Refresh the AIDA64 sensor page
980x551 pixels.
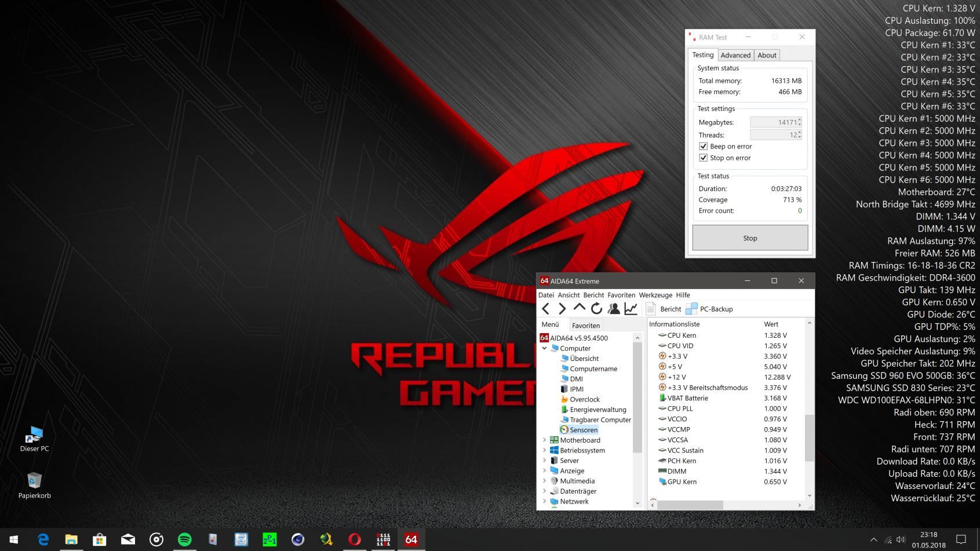(596, 309)
